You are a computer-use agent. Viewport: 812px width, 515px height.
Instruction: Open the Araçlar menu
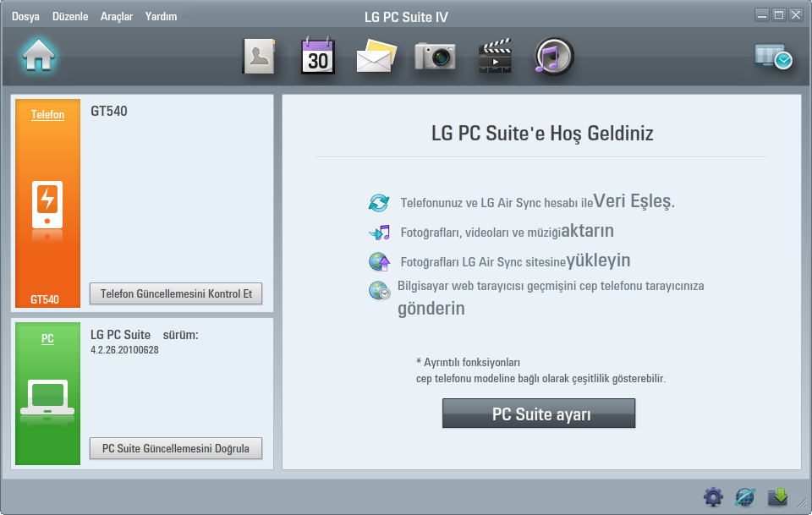tap(117, 17)
